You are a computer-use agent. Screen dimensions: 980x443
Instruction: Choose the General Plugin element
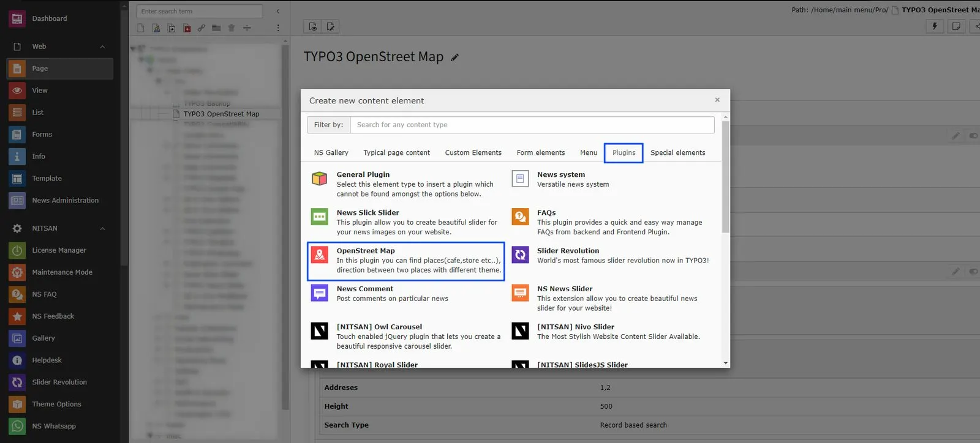pos(406,184)
